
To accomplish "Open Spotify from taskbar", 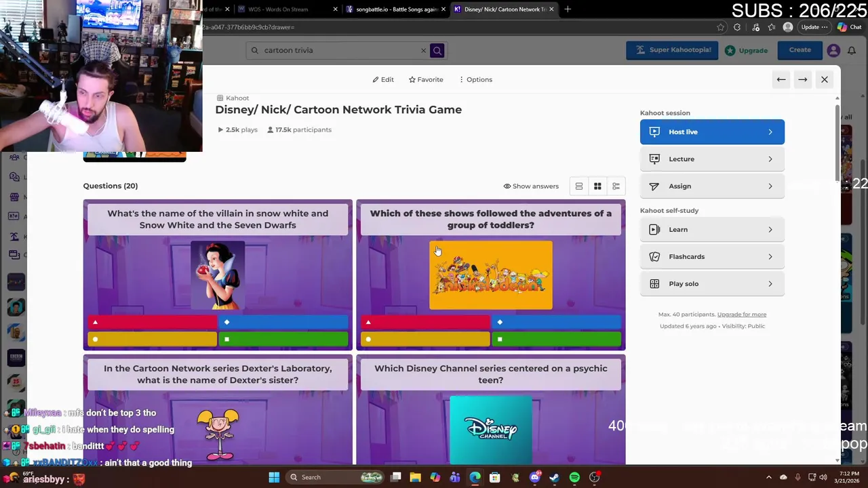I will 574,477.
